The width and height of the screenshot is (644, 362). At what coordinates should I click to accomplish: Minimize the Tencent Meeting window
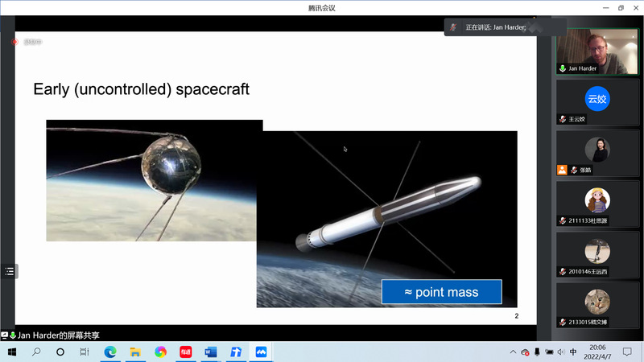[x=606, y=8]
